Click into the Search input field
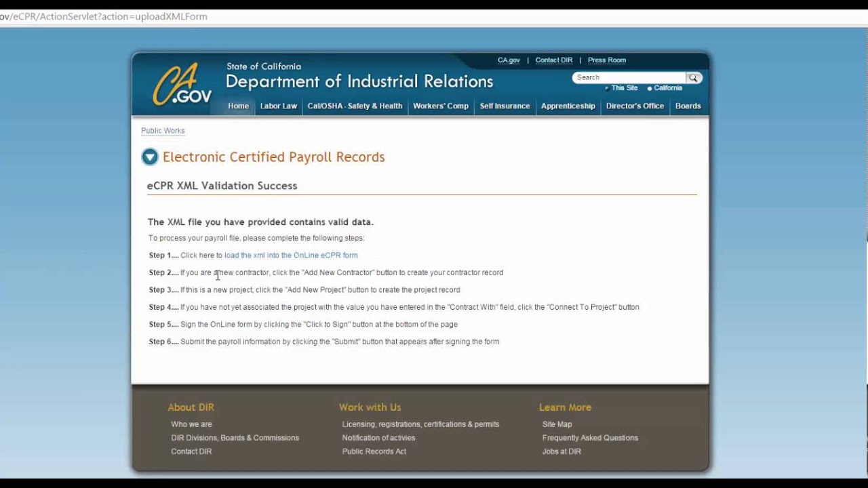The image size is (868, 488). [x=630, y=78]
